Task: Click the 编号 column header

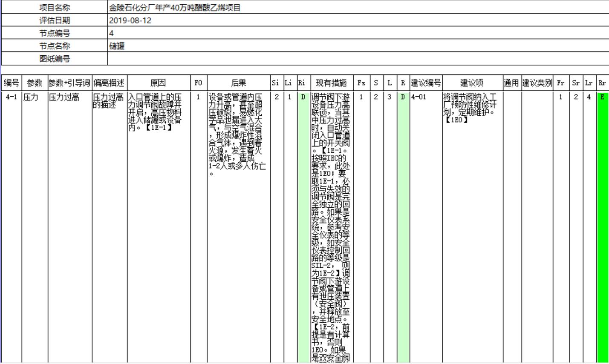Action: (12, 83)
